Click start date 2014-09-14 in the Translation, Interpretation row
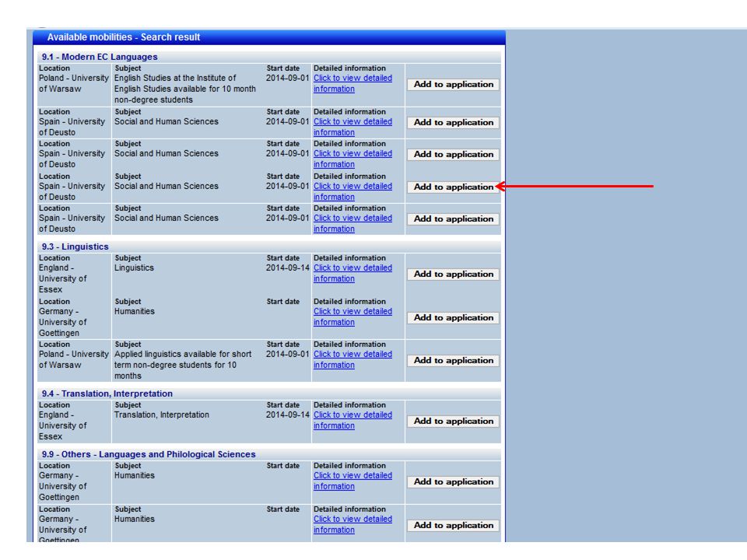This screenshot has width=747, height=560. tap(288, 415)
